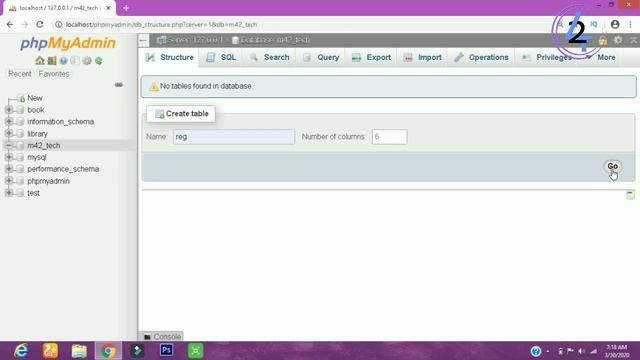Open the Import tab
The image size is (640, 360).
(422, 58)
